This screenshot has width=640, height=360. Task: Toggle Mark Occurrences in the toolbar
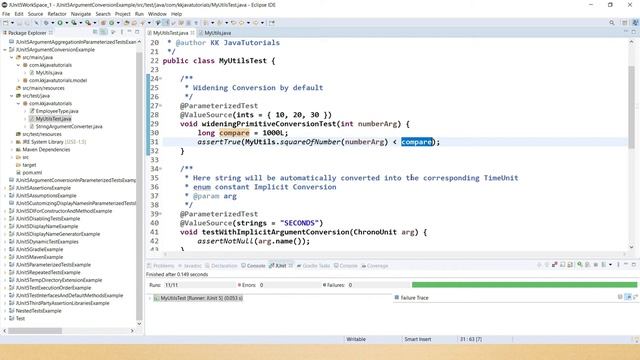166,23
